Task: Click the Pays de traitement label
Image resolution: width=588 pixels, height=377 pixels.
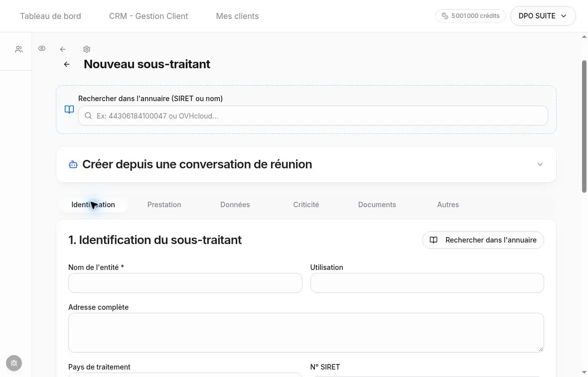Action: click(x=99, y=367)
